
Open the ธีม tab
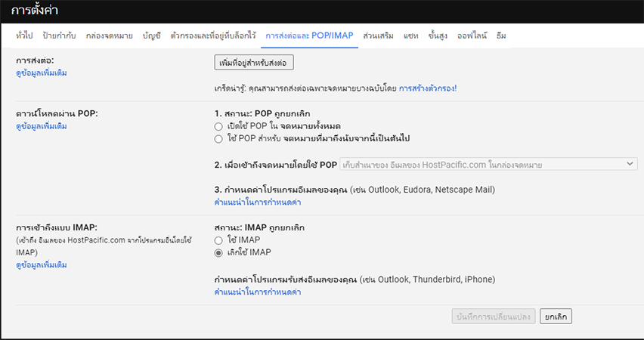[501, 36]
